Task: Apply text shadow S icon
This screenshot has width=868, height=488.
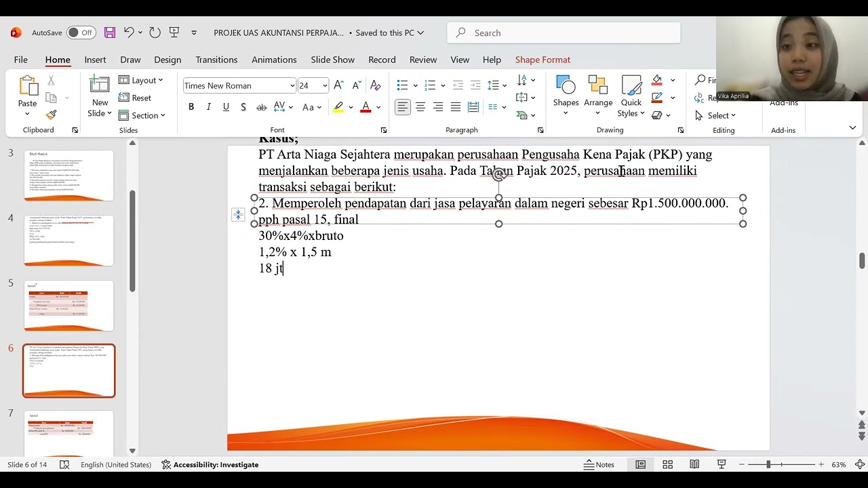Action: point(243,107)
